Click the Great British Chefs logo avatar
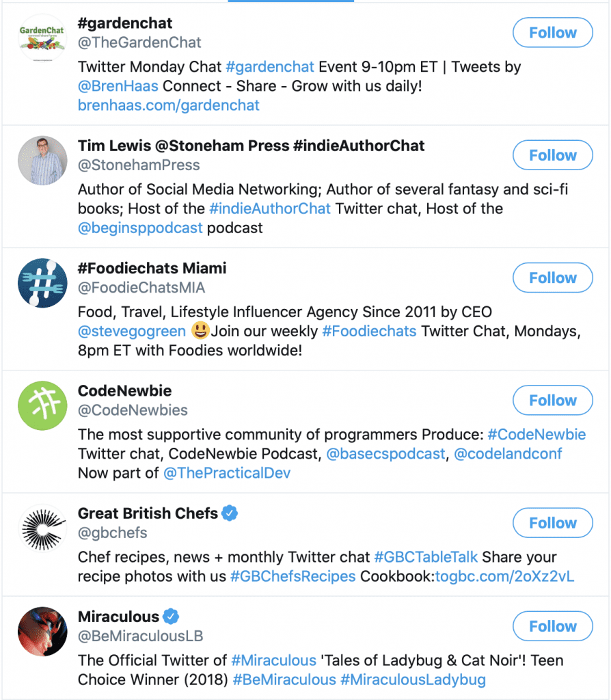 click(x=42, y=528)
